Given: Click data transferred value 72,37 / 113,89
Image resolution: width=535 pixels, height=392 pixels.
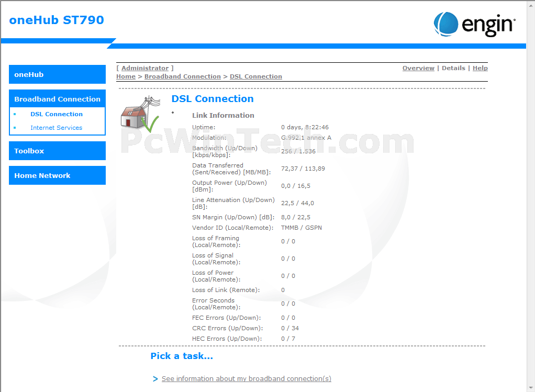Looking at the screenshot, I should [x=303, y=169].
